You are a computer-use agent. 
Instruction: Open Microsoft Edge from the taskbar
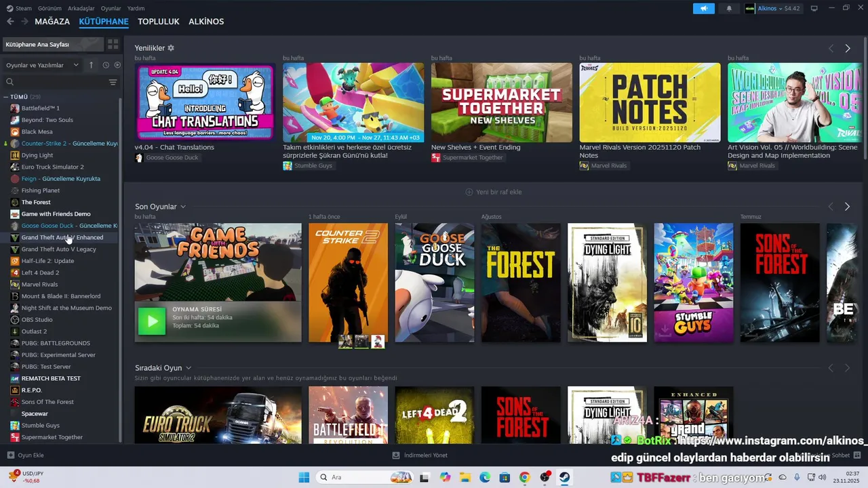coord(485,477)
